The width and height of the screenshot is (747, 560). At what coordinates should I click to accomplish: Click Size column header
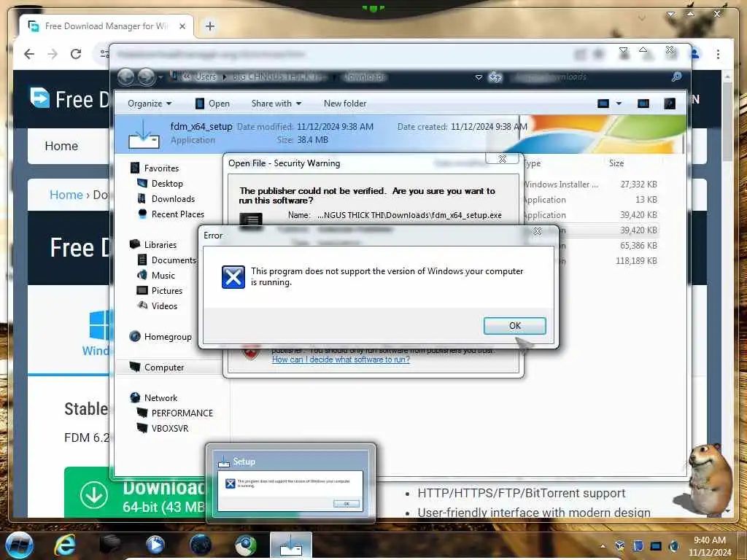(x=616, y=163)
